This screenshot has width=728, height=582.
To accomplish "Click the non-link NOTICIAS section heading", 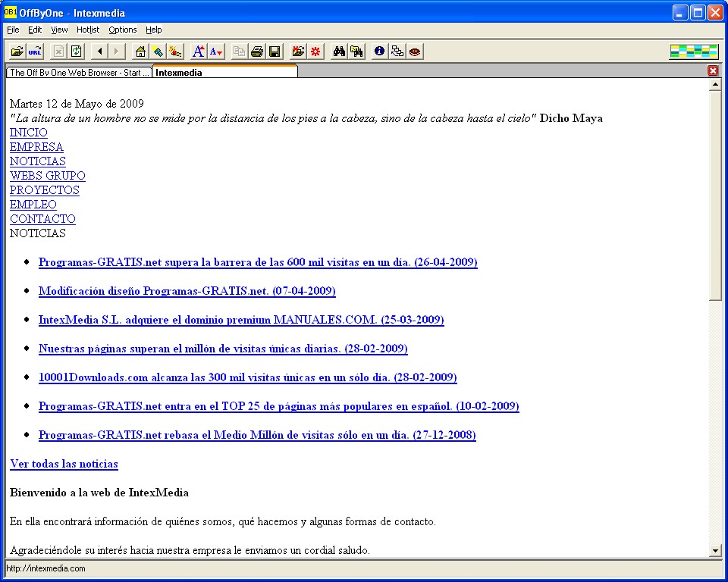I will coord(38,233).
